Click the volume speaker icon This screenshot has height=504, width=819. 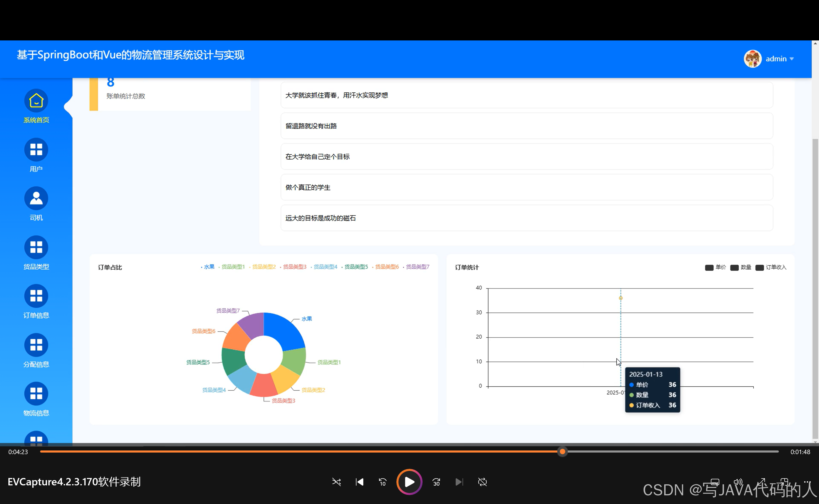738,482
